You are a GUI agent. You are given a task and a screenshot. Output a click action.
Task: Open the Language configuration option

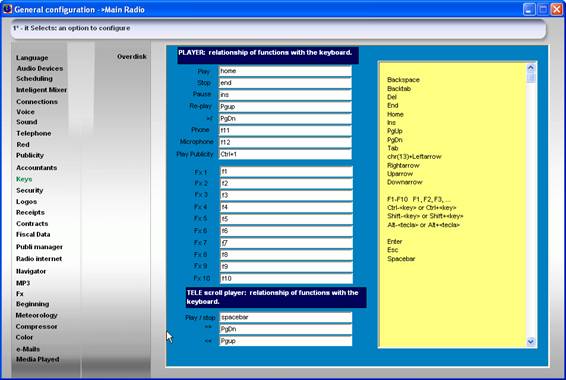pyautogui.click(x=32, y=58)
